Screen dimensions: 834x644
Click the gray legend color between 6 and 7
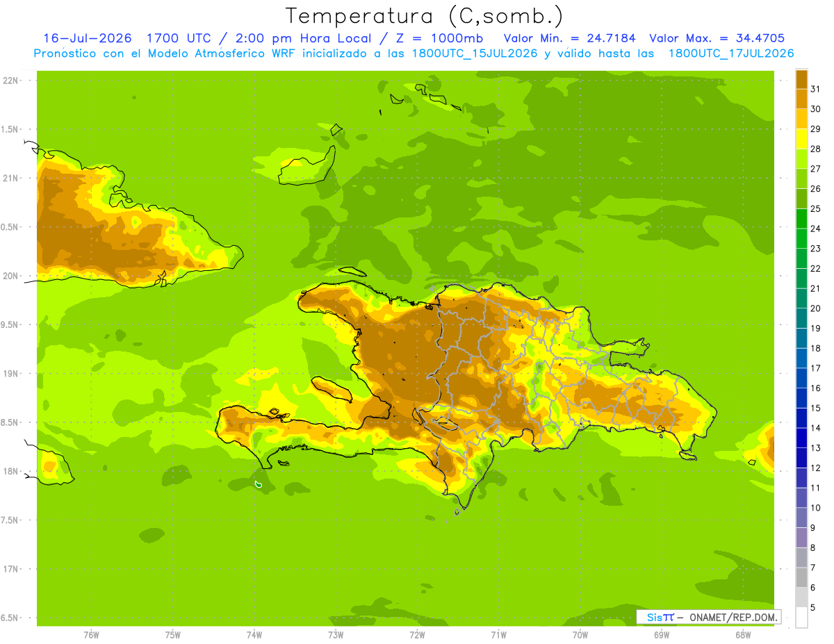[x=801, y=577]
